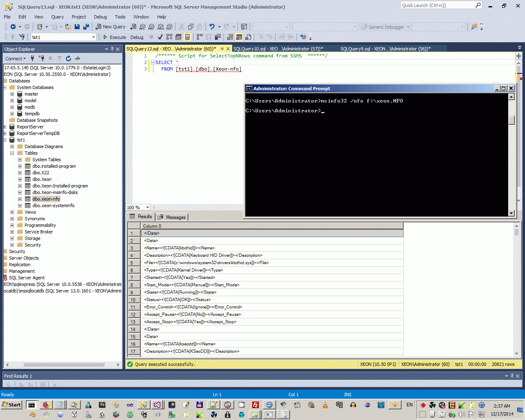This screenshot has width=525, height=420.
Task: Toggle IntelliSense Enabled button
Action: point(187,37)
